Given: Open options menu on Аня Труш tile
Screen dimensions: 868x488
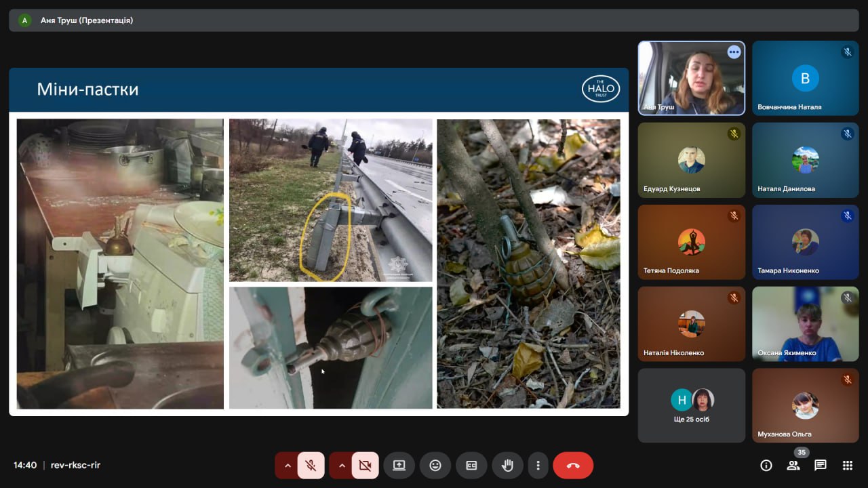Looking at the screenshot, I should (x=733, y=52).
